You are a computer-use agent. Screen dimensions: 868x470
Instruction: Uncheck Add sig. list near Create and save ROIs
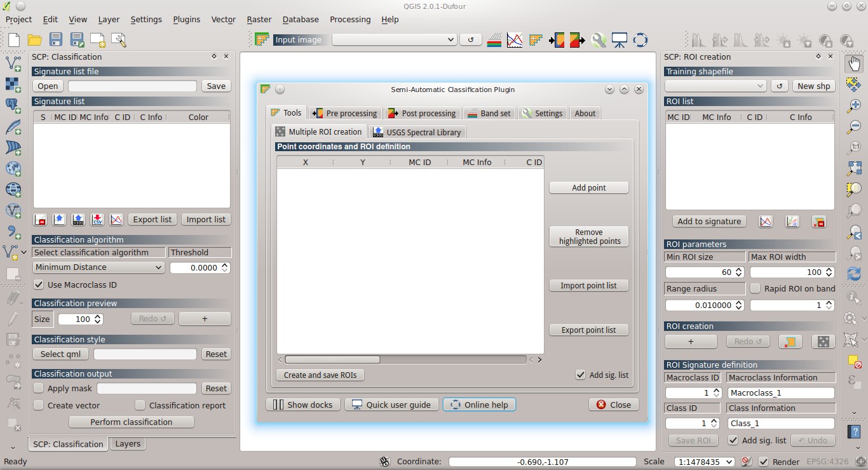[580, 375]
